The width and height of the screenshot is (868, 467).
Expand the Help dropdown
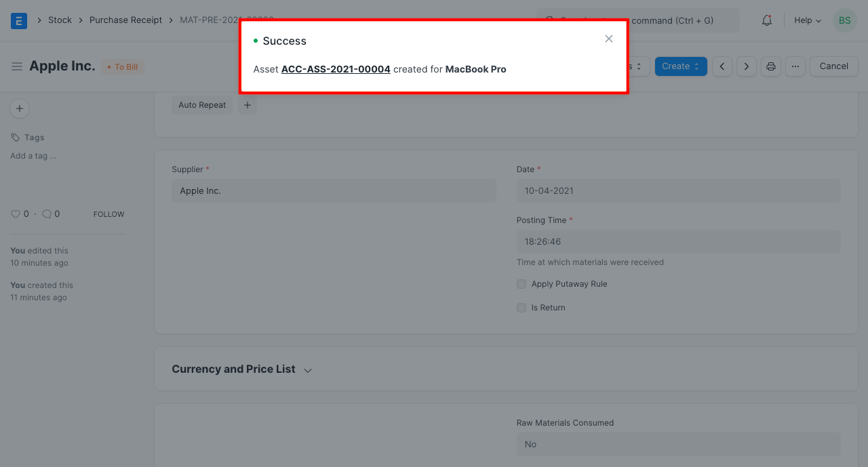pos(806,20)
